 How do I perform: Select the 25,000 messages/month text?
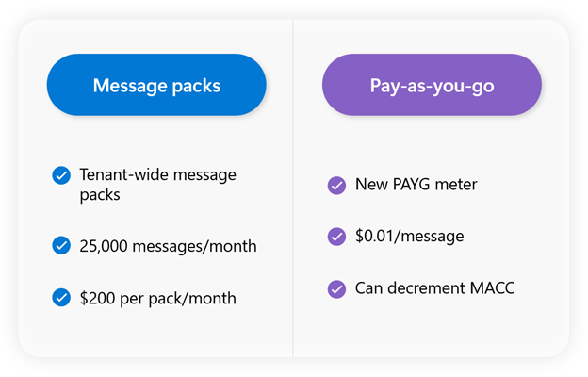point(168,246)
